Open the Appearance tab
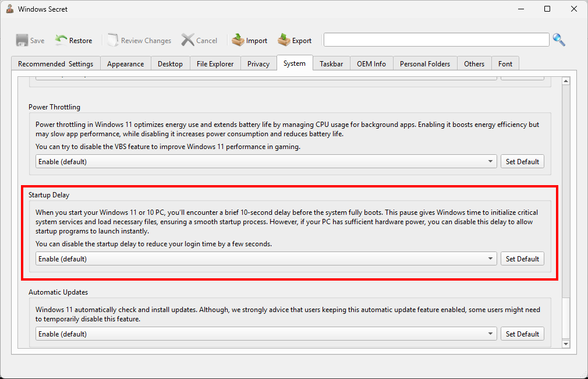 (x=125, y=63)
